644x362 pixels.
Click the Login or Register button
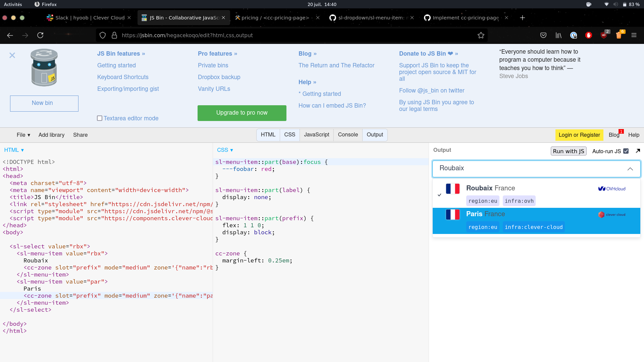point(579,135)
